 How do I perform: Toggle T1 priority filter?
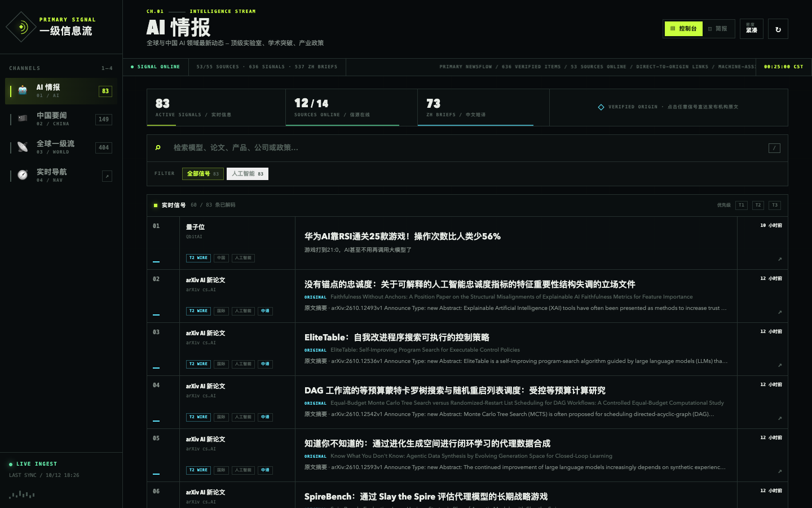click(x=742, y=205)
